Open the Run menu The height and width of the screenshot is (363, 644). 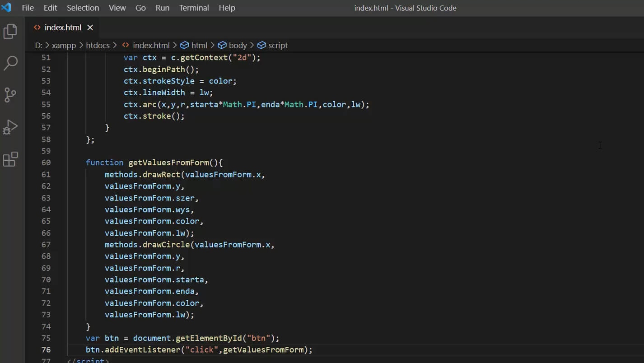click(x=162, y=8)
